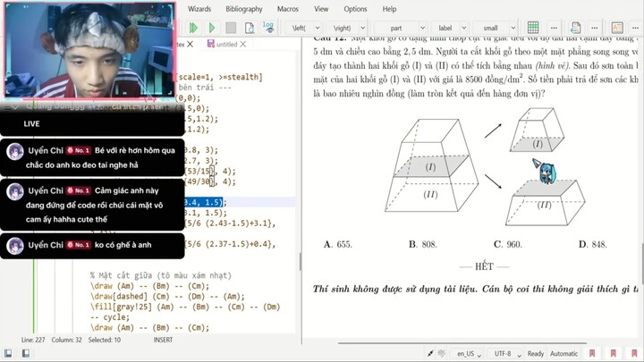Viewport: 644px width, 362px height.
Task: Click the figure label (I) in the large frustum
Action: pyautogui.click(x=430, y=167)
